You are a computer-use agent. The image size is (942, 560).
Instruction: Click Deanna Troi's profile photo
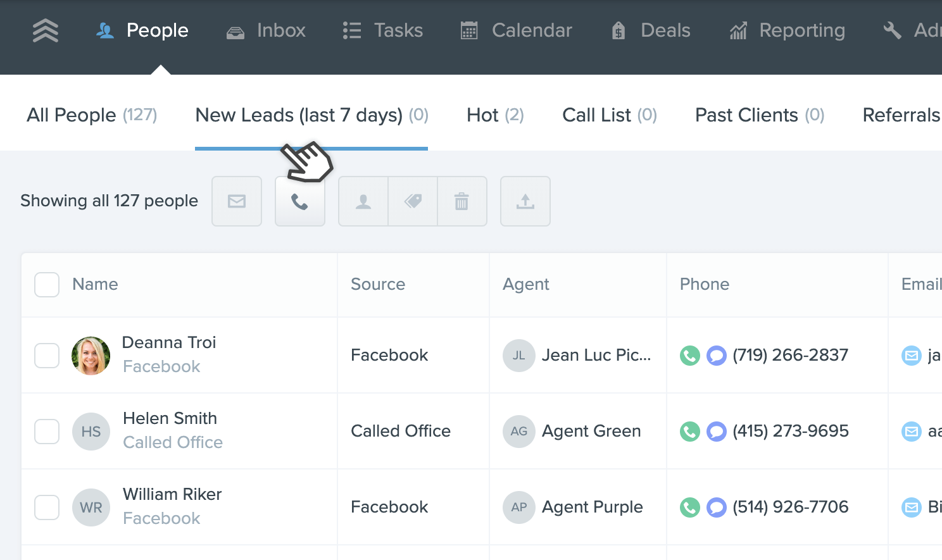click(91, 356)
